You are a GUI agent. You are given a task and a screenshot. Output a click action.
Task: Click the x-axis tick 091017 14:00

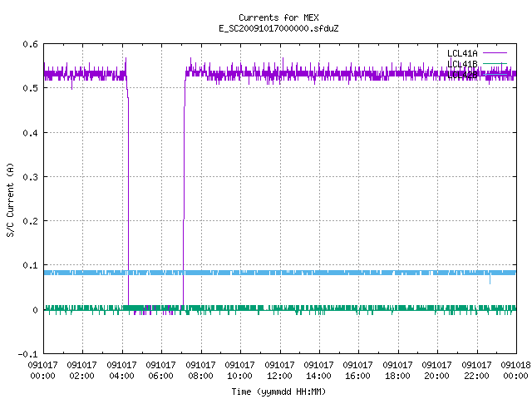click(x=319, y=371)
